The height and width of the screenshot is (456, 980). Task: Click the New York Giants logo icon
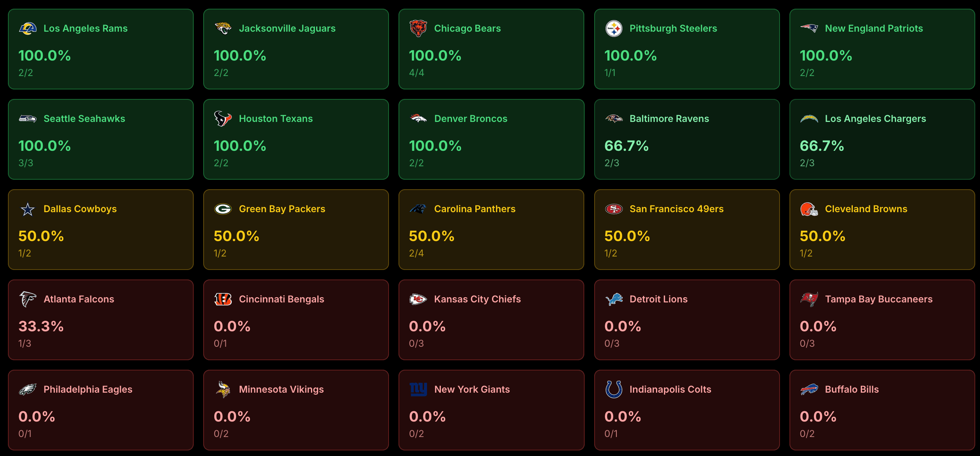(418, 389)
